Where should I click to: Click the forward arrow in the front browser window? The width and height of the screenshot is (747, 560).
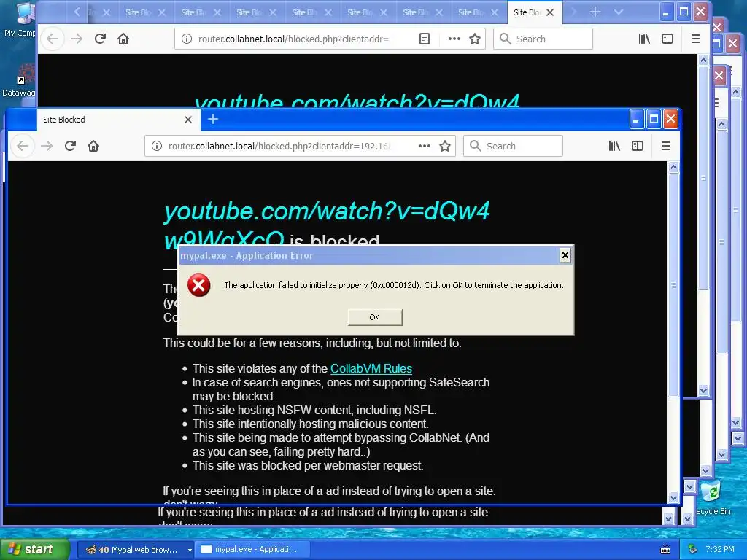coord(47,146)
